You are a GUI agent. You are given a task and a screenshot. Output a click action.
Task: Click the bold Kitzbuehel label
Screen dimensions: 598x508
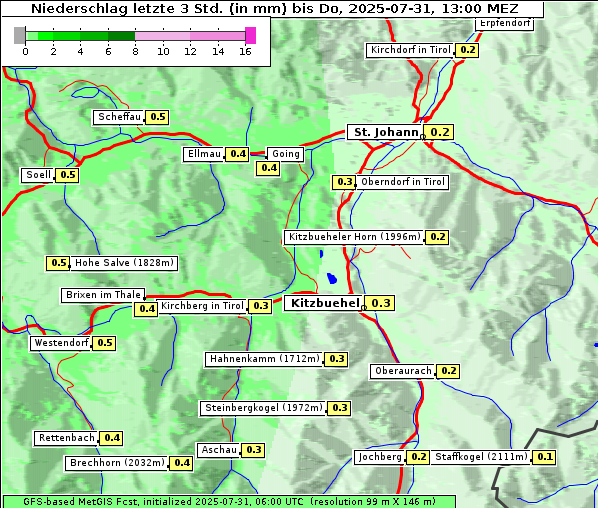pyautogui.click(x=325, y=304)
